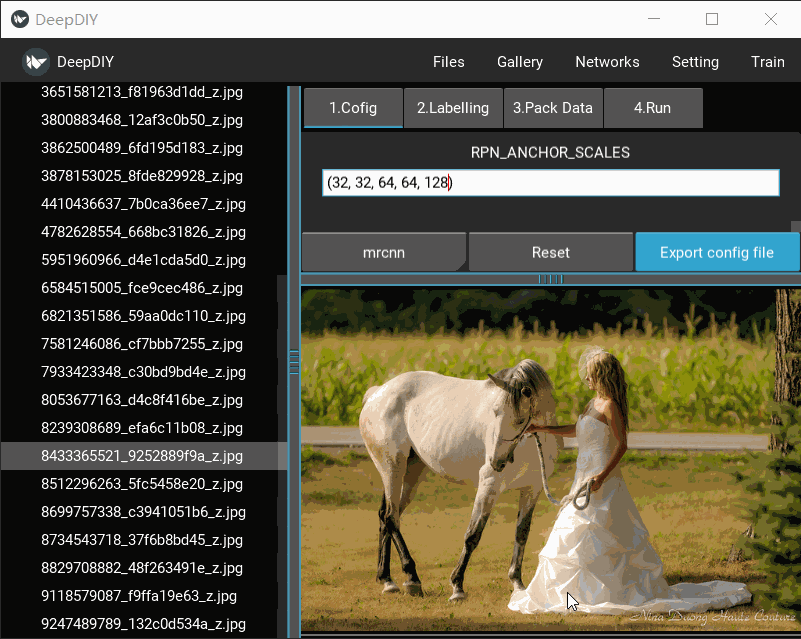Select file 8512296263_5fc5458e20_z.jpg

(x=142, y=484)
